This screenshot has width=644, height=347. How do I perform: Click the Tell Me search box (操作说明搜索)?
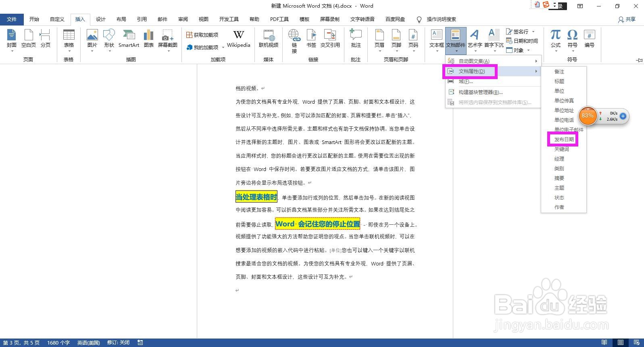[x=441, y=19]
